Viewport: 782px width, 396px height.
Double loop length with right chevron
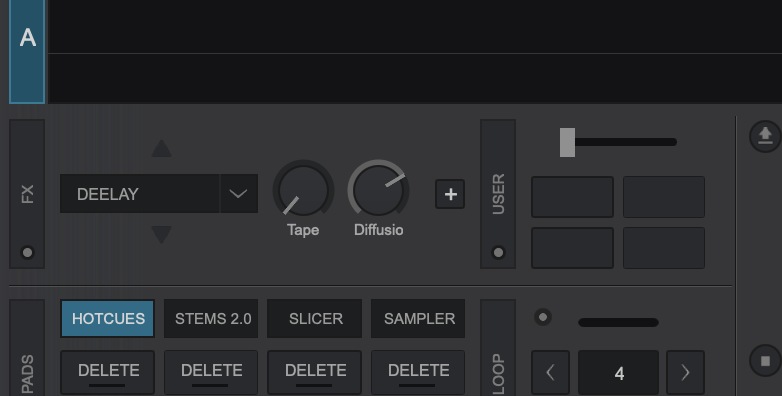[x=685, y=373]
